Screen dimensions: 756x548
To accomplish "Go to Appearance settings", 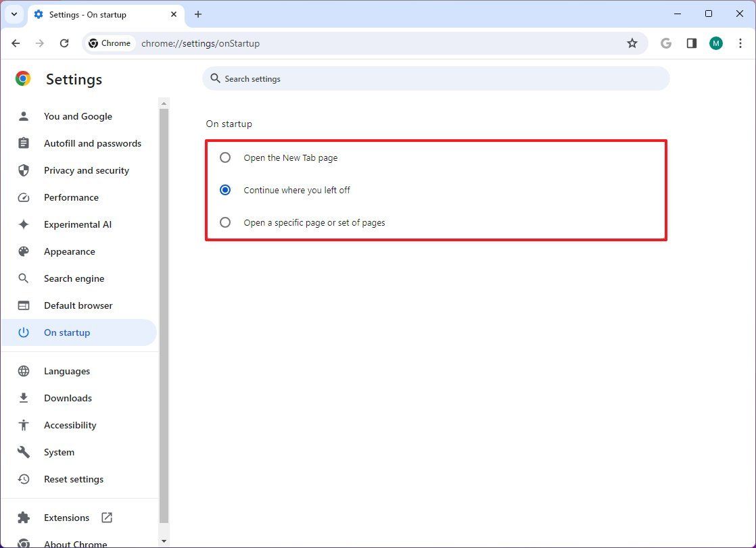I will [69, 251].
